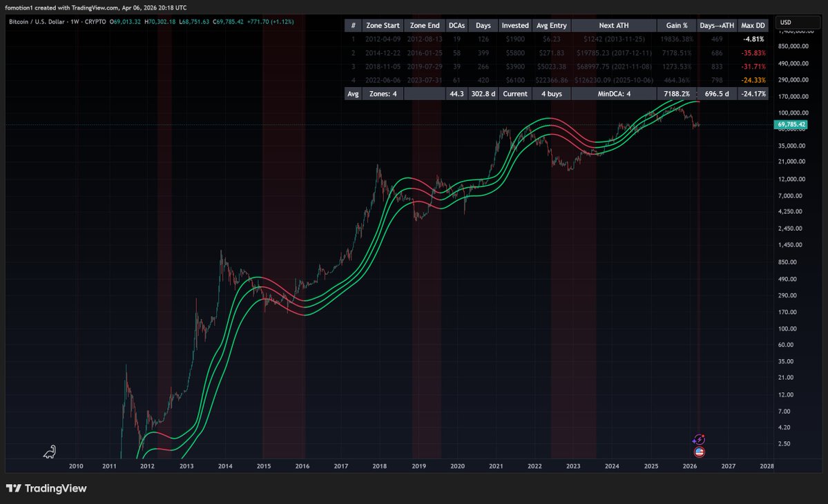Click the 2024 label on time axis
Image resolution: width=828 pixels, height=504 pixels.
pos(612,466)
